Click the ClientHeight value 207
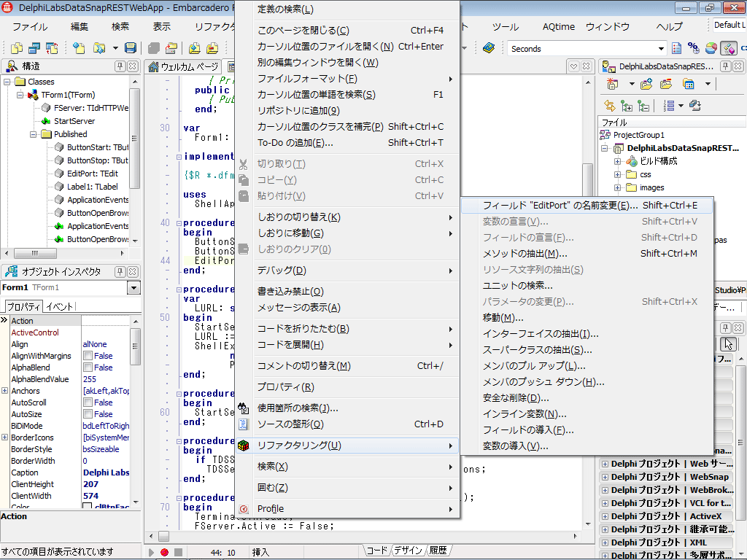The height and width of the screenshot is (560, 747). click(106, 484)
